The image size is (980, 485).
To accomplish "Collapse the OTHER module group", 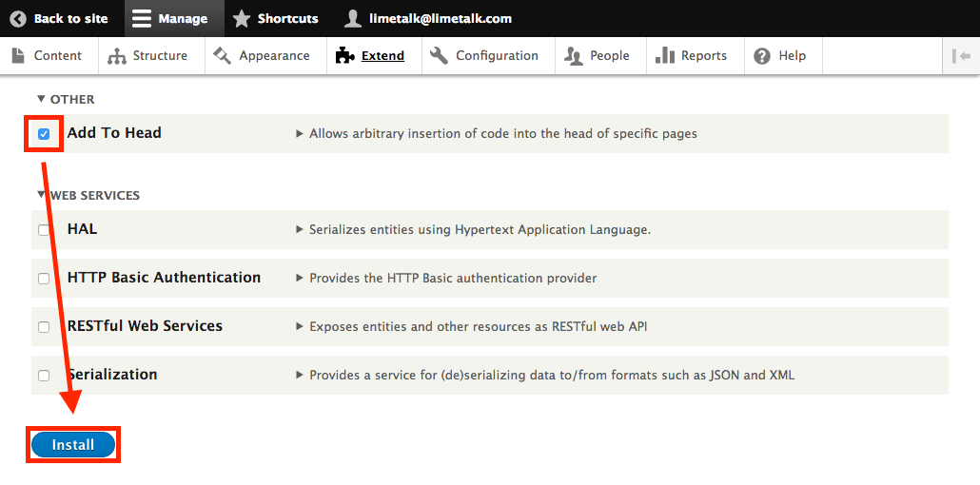I will tap(66, 99).
